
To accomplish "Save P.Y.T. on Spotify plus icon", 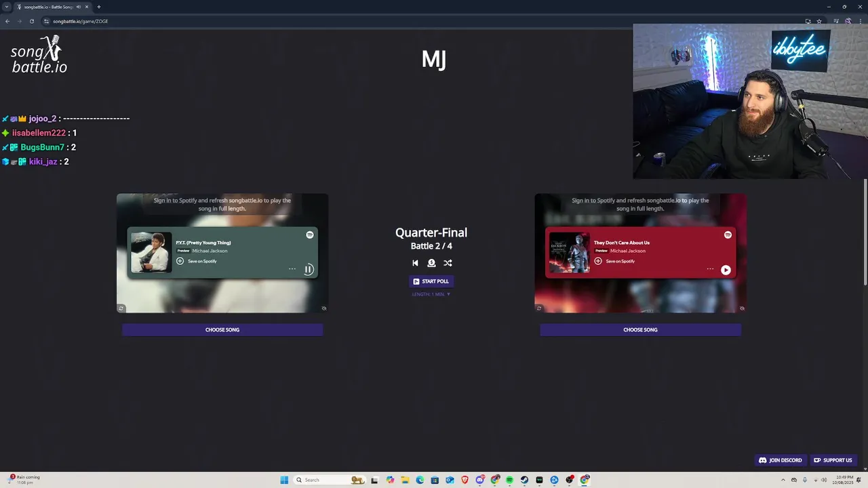I will coord(180,261).
